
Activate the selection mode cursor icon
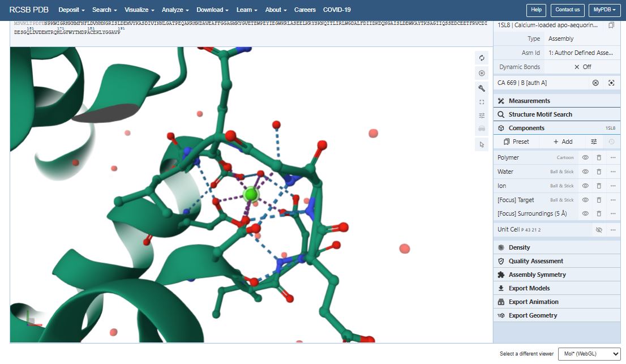[x=482, y=144]
